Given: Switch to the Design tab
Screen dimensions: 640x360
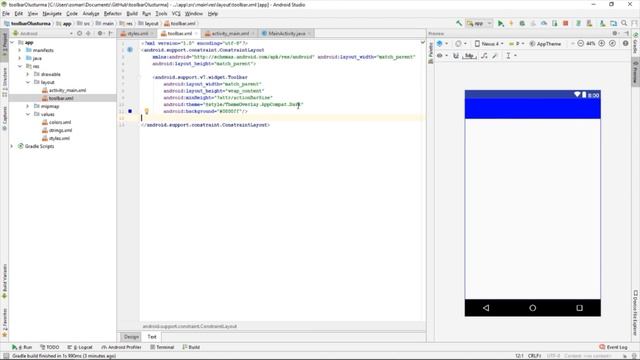Looking at the screenshot, I should pyautogui.click(x=131, y=337).
